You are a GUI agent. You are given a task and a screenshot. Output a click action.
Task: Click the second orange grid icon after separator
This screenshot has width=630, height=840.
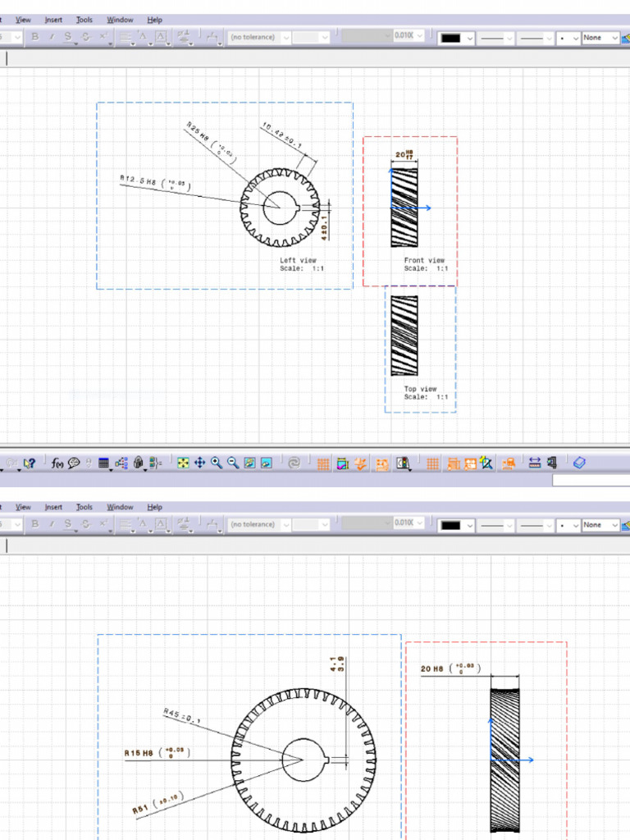click(432, 464)
